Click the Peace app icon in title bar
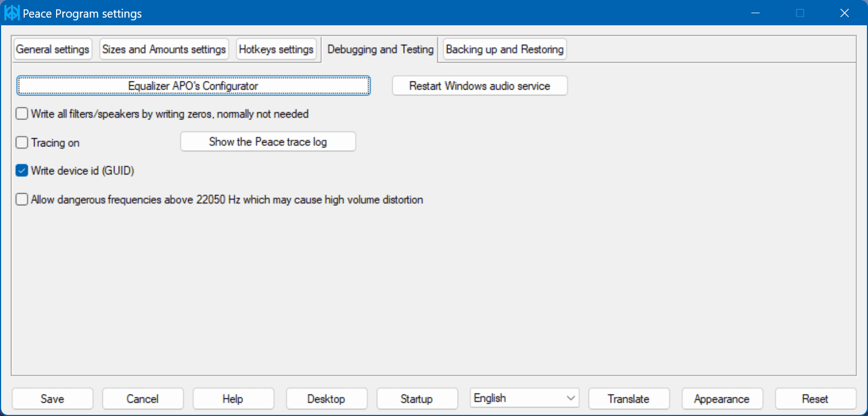This screenshot has width=868, height=416. (x=12, y=13)
